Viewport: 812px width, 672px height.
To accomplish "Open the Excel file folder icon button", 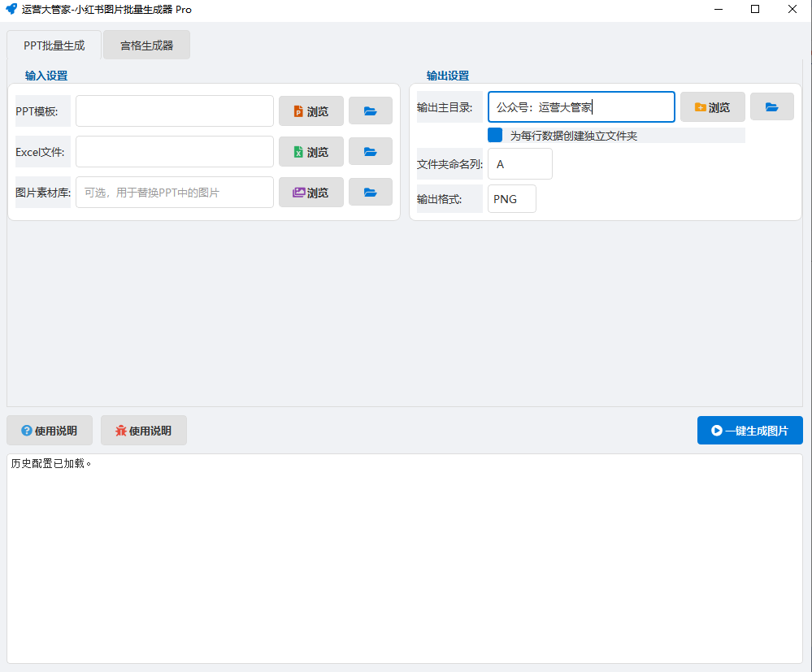I will (371, 152).
